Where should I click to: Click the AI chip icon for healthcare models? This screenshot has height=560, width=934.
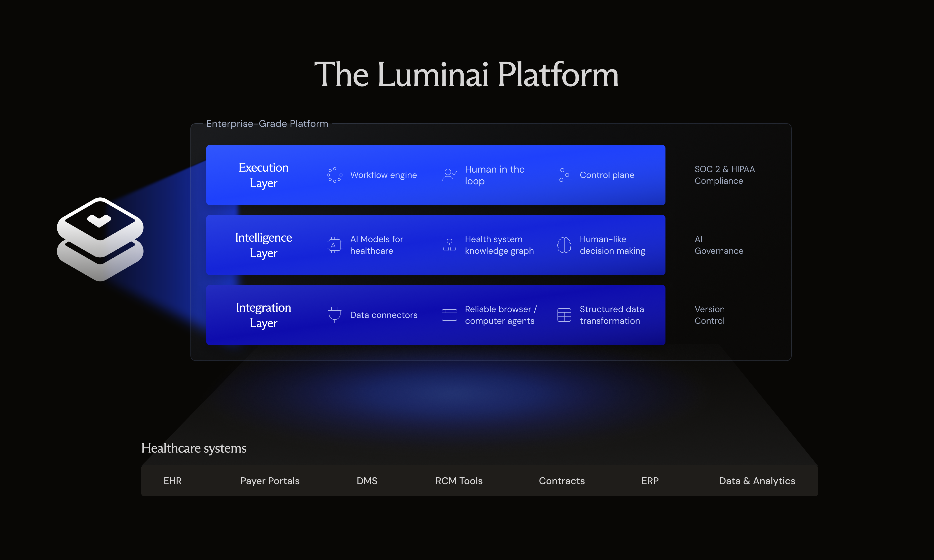point(334,245)
